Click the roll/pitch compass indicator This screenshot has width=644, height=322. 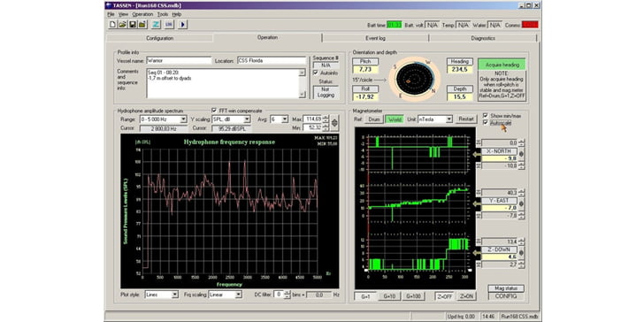(x=414, y=79)
